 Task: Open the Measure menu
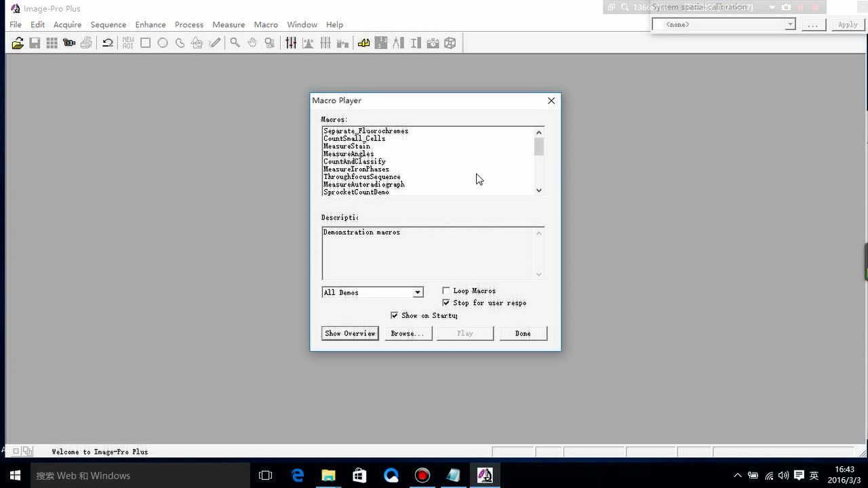pyautogui.click(x=229, y=24)
